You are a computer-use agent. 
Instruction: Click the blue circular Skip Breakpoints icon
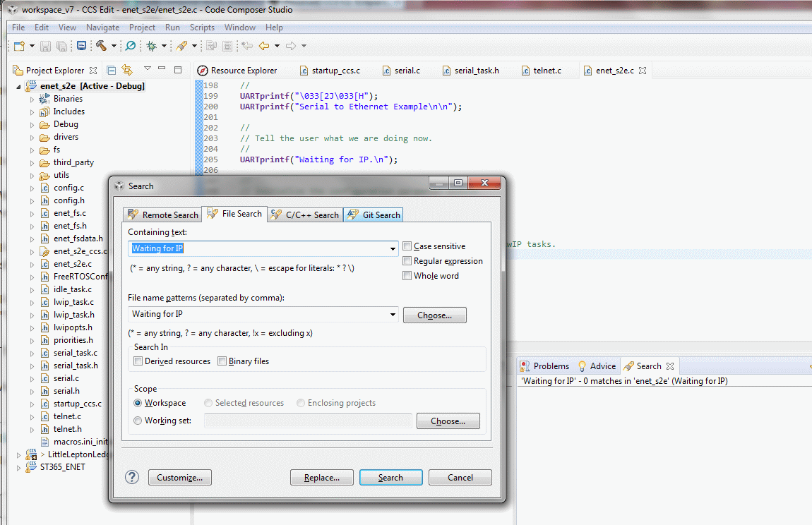click(x=131, y=46)
